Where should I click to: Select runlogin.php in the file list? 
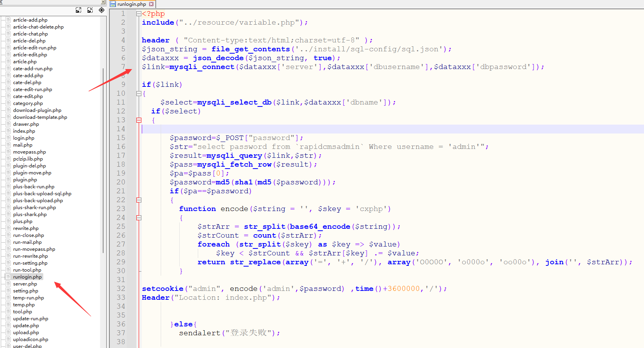(x=27, y=277)
